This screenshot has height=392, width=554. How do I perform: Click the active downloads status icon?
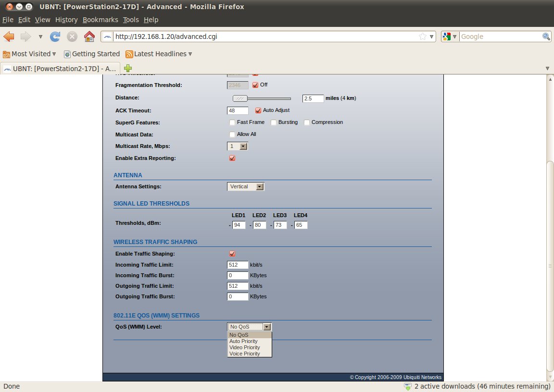click(x=408, y=387)
